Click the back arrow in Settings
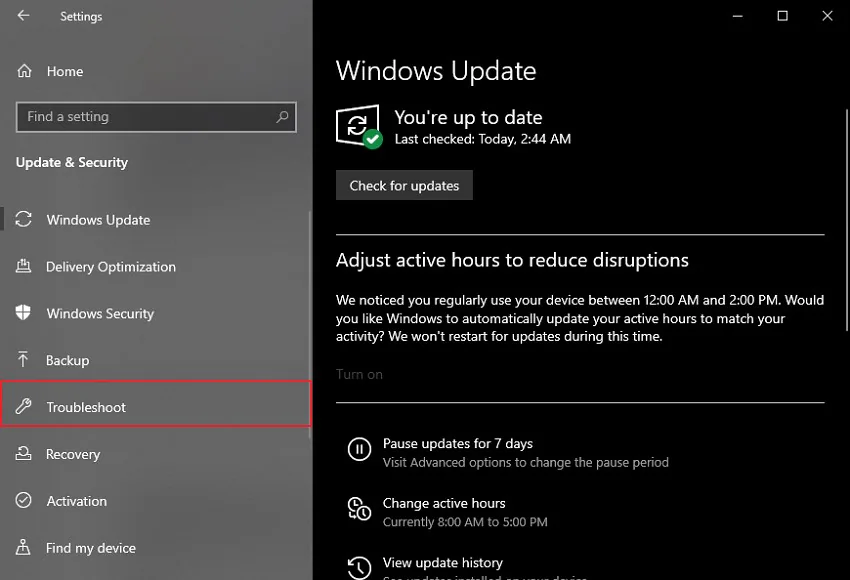The width and height of the screenshot is (850, 580). 23,16
